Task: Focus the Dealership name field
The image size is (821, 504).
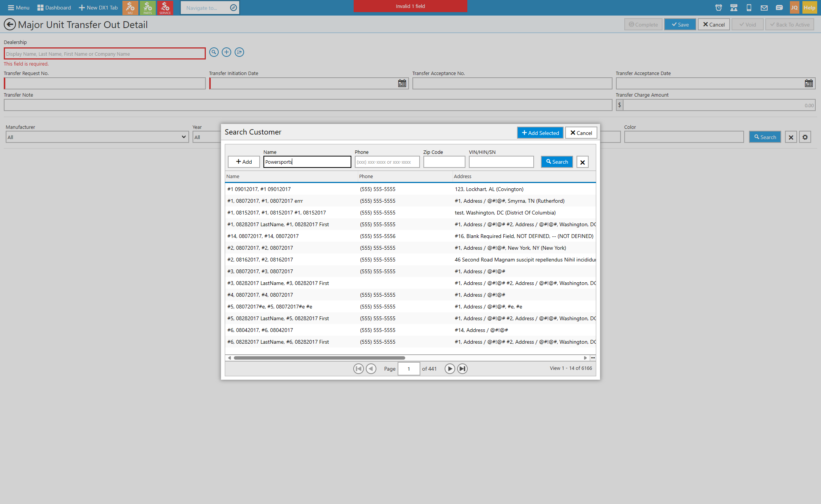Action: [105, 54]
